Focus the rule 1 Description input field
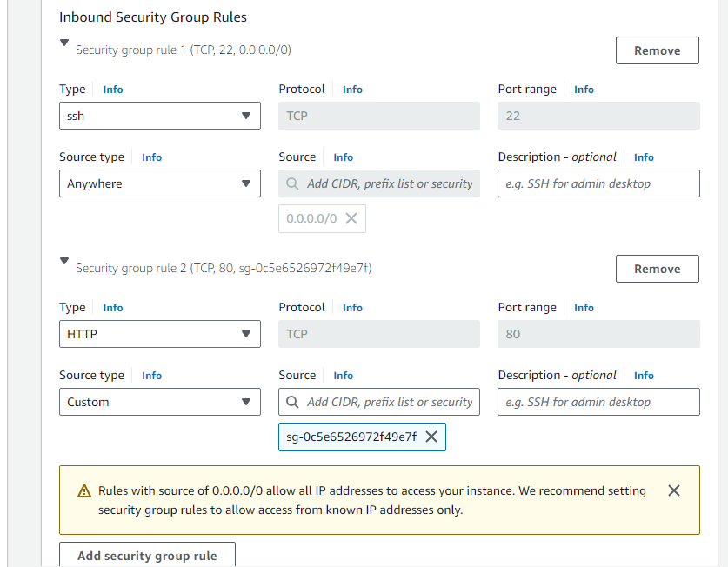This screenshot has width=728, height=567. pyautogui.click(x=598, y=183)
